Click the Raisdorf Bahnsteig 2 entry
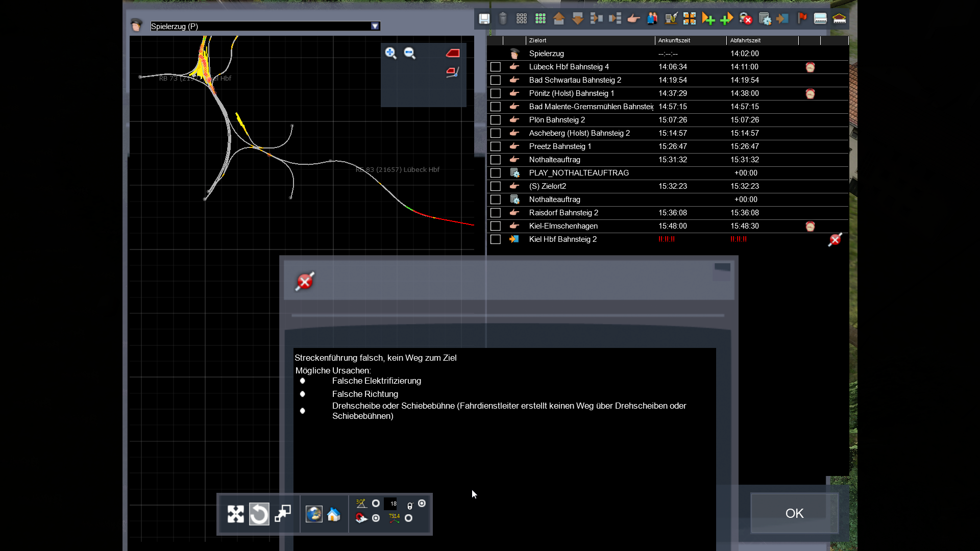 [x=563, y=213]
